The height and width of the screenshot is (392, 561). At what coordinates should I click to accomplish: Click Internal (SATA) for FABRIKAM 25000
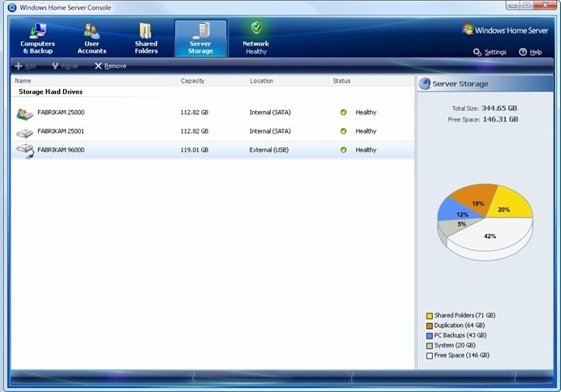click(x=270, y=113)
